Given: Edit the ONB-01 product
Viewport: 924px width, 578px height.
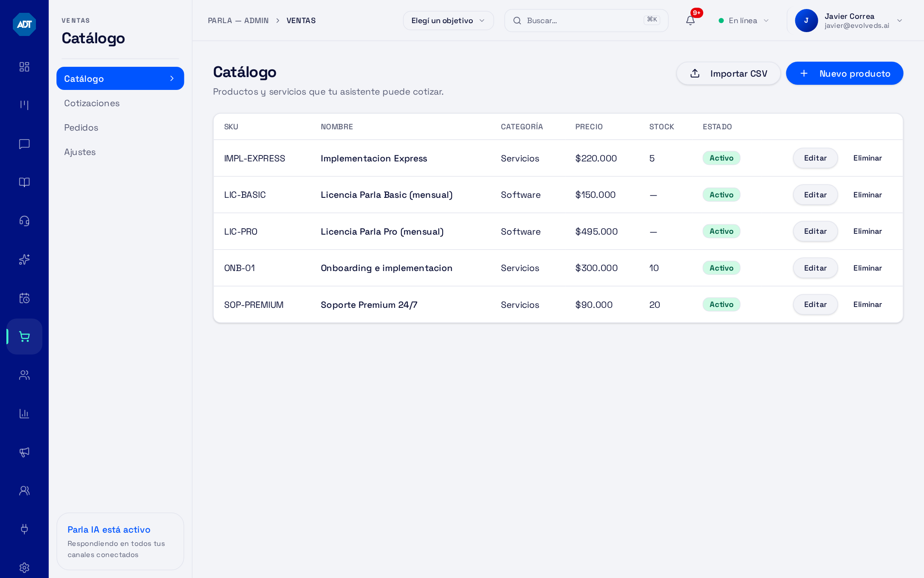Looking at the screenshot, I should point(815,268).
